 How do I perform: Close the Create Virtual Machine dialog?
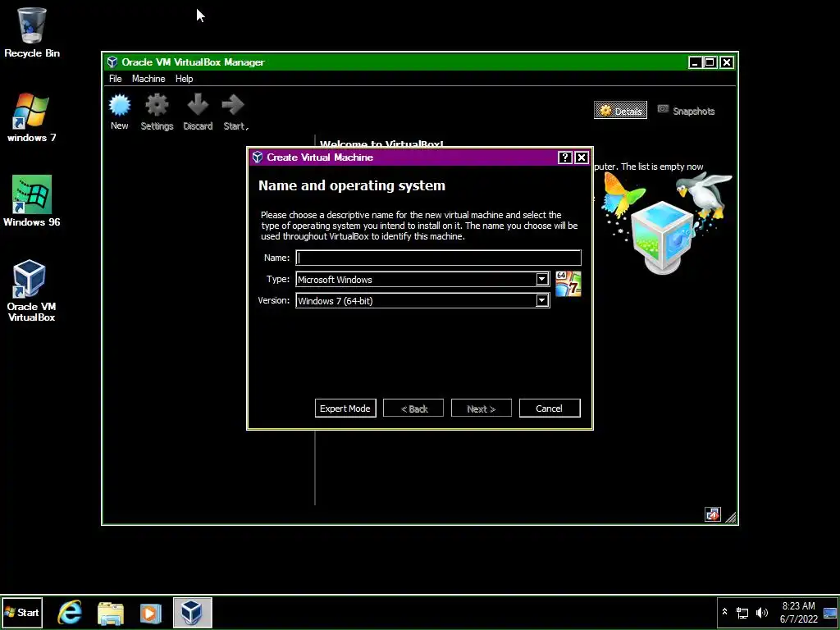582,157
